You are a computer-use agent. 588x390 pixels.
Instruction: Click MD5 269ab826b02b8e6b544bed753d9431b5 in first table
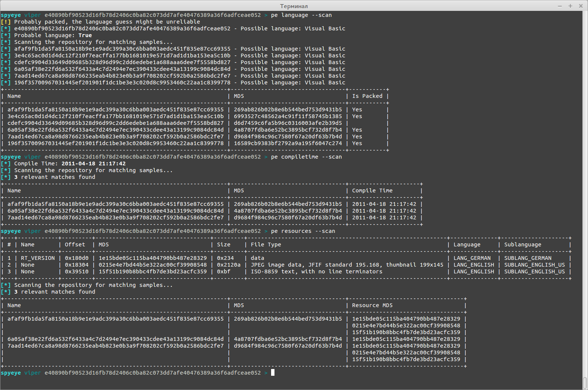click(288, 109)
